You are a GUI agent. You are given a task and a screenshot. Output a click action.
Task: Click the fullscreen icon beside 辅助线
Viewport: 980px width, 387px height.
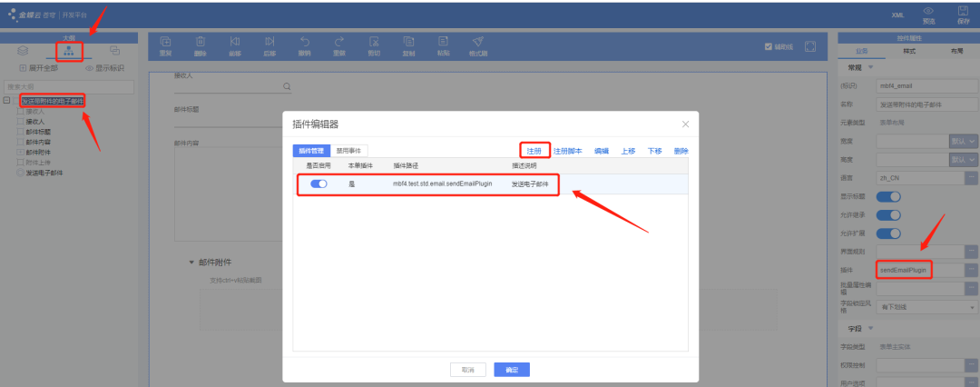pyautogui.click(x=810, y=46)
